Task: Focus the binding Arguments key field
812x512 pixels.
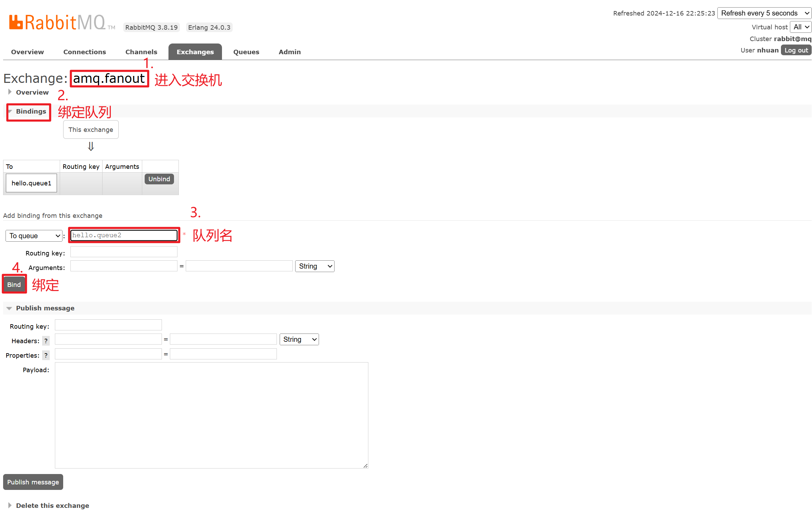Action: click(124, 266)
